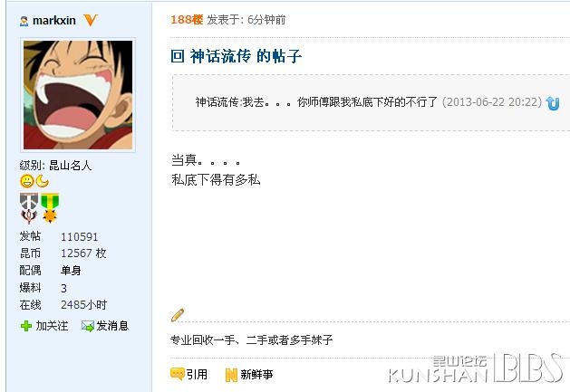Click the green plus follow icon
Screen dimensions: 570x392
[x=26, y=326]
